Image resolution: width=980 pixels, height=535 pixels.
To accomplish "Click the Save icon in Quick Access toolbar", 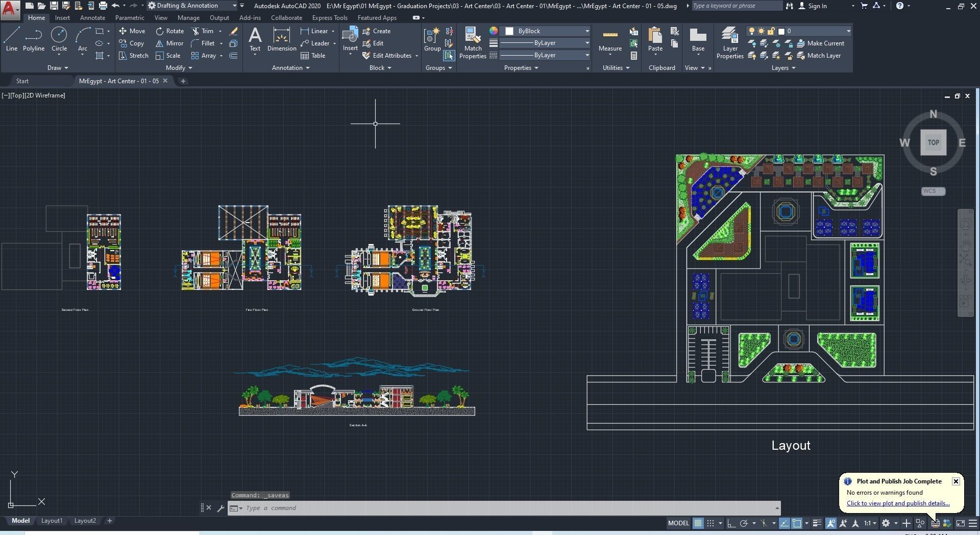I will pyautogui.click(x=54, y=6).
